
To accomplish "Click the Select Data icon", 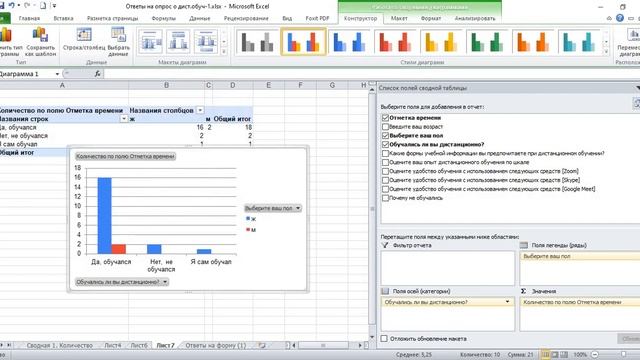I will click(x=118, y=35).
